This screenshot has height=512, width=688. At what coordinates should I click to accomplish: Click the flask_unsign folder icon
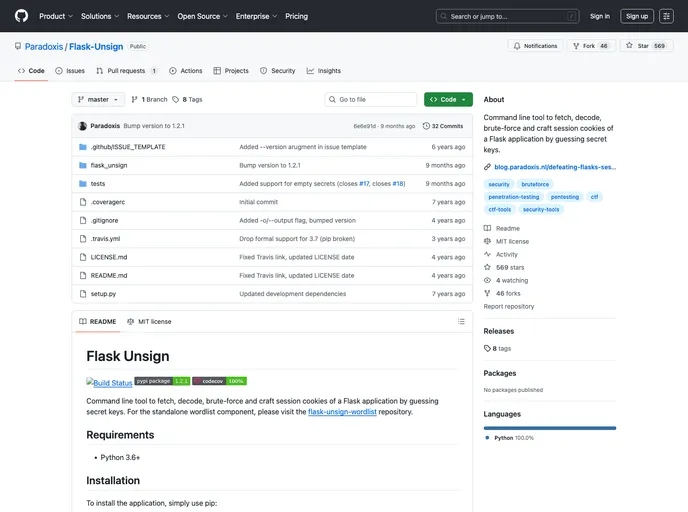(82, 165)
